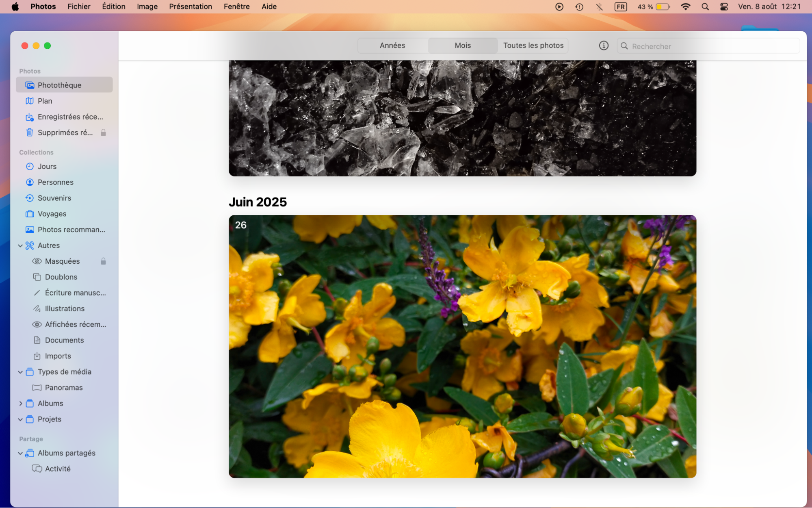This screenshot has height=508, width=812.
Task: Open the Personnes collection
Action: pos(56,182)
